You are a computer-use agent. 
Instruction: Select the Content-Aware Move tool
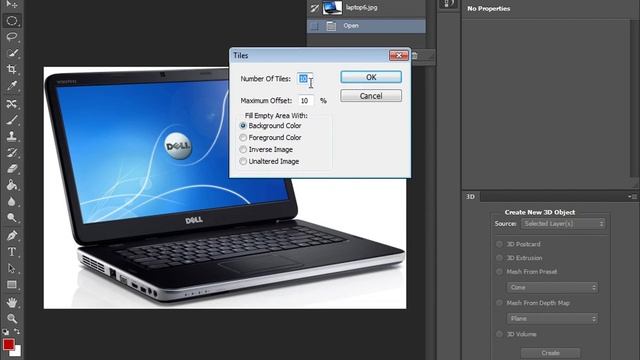11,104
